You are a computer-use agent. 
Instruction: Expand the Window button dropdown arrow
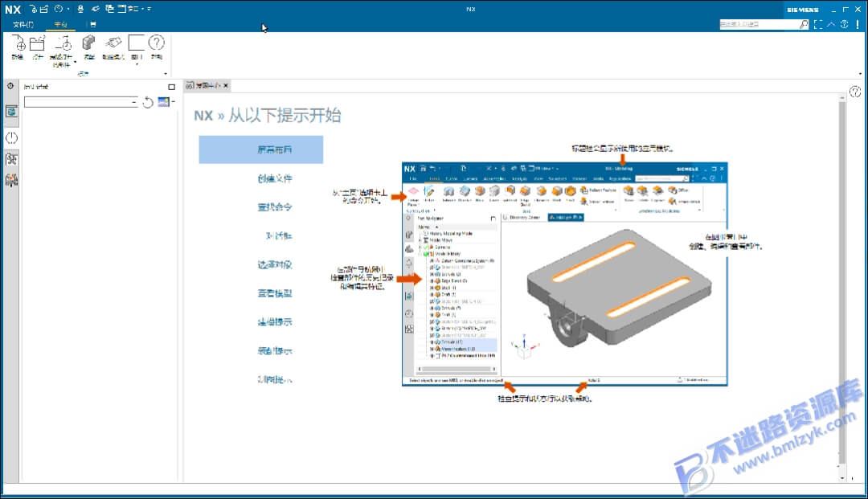(136, 64)
